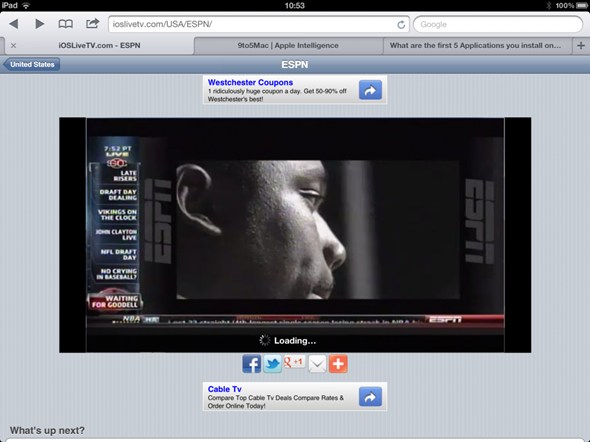
Task: Tap the ESPN live video player
Action: click(x=295, y=235)
